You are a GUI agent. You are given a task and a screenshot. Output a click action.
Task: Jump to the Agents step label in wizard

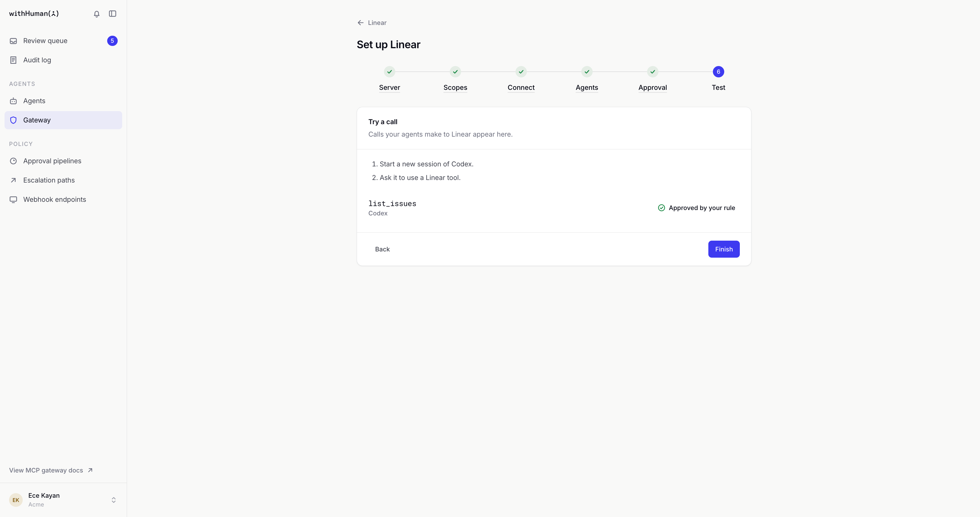tap(587, 87)
